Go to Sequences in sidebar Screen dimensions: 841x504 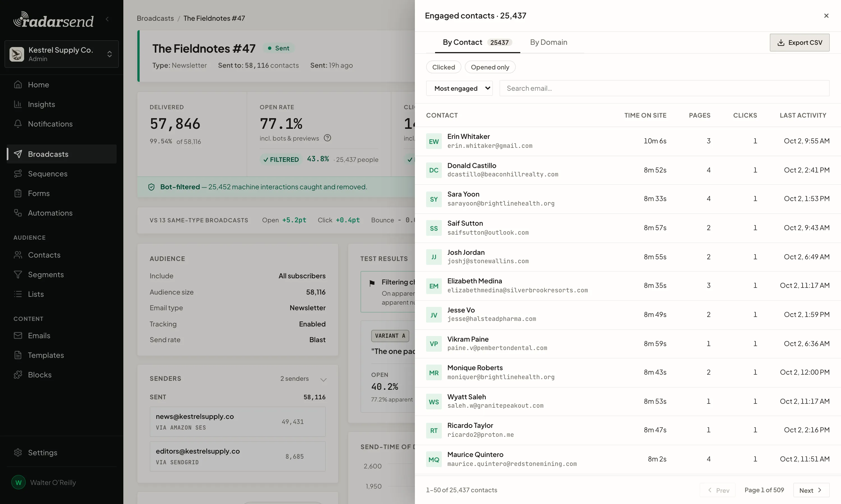tap(61, 174)
